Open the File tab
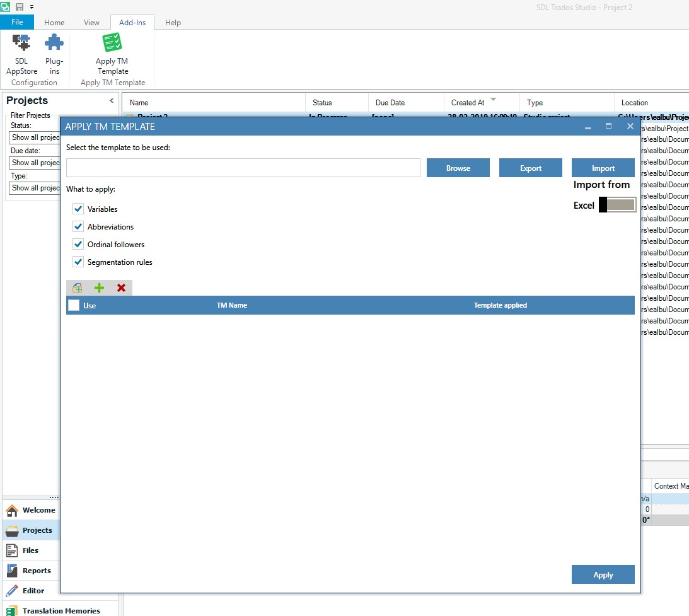This screenshot has width=689, height=616. point(17,22)
